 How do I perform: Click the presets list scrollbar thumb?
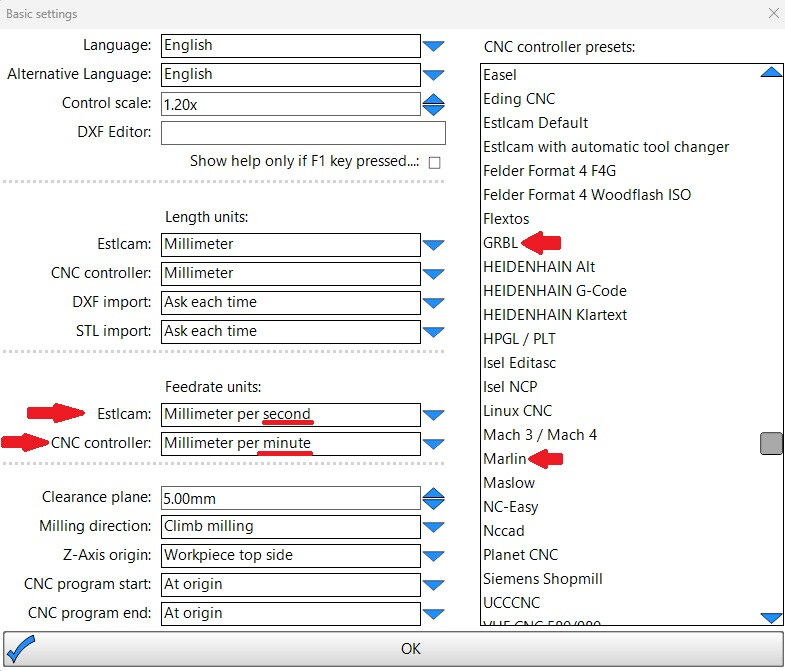coord(770,444)
